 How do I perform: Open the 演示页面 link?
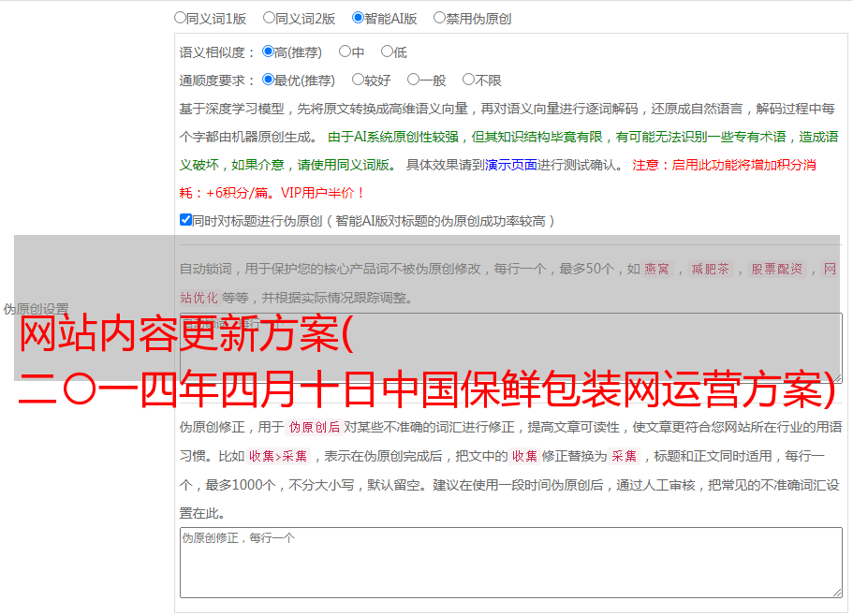(511, 165)
